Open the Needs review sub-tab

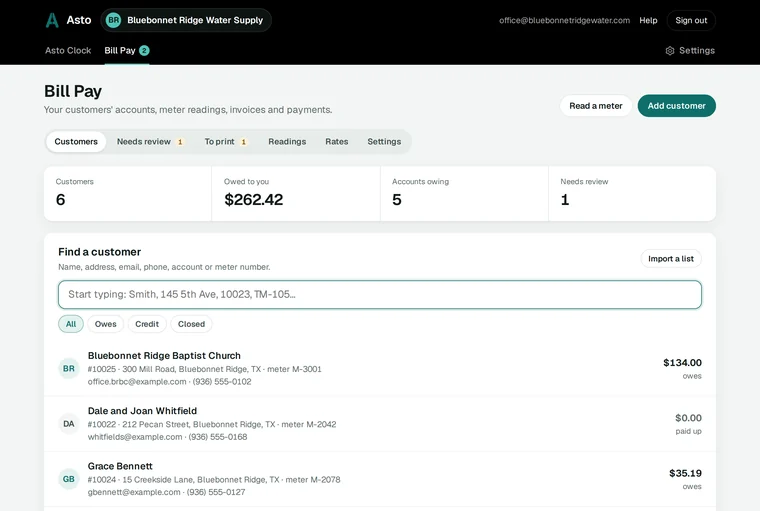[150, 142]
